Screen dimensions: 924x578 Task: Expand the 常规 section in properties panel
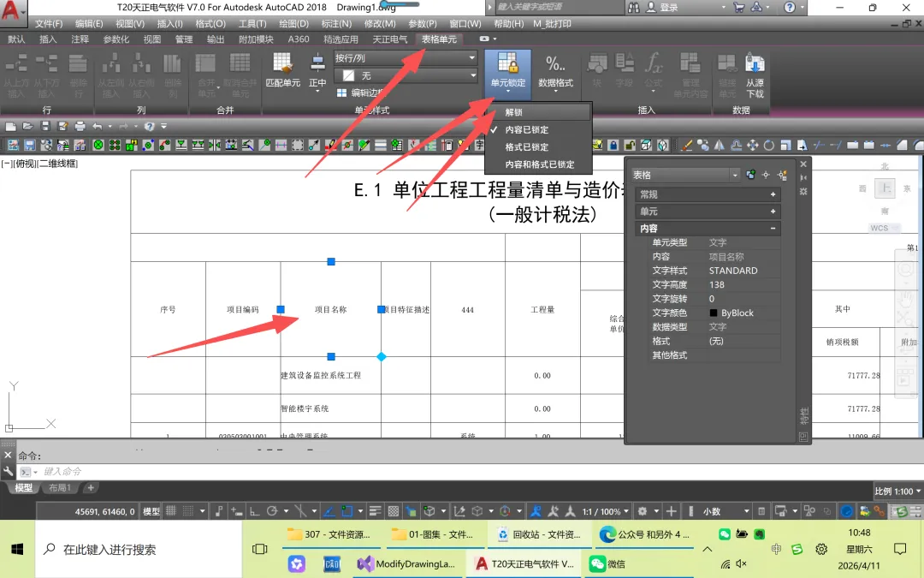tap(773, 194)
